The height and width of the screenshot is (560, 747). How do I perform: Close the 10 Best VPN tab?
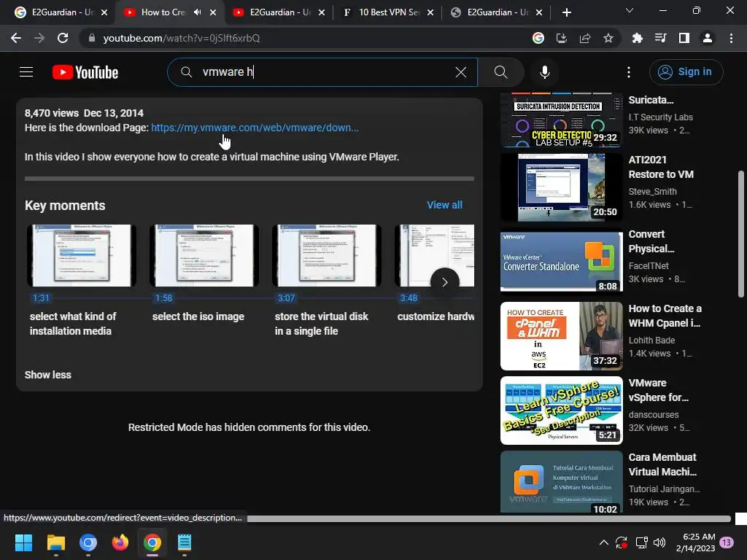[x=430, y=12]
